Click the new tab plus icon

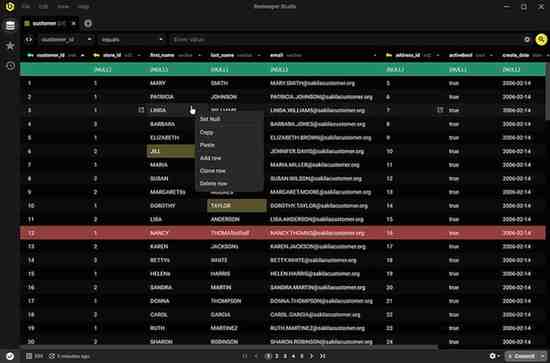point(88,23)
